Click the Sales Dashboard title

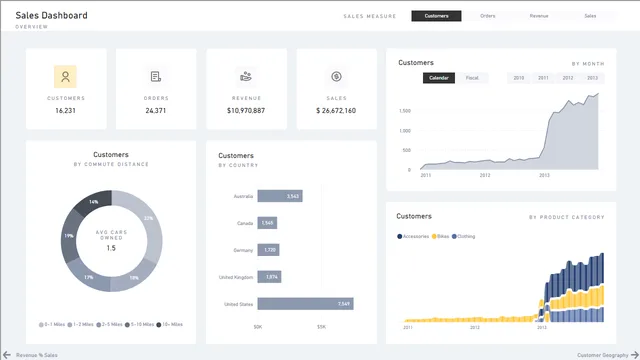tap(51, 16)
